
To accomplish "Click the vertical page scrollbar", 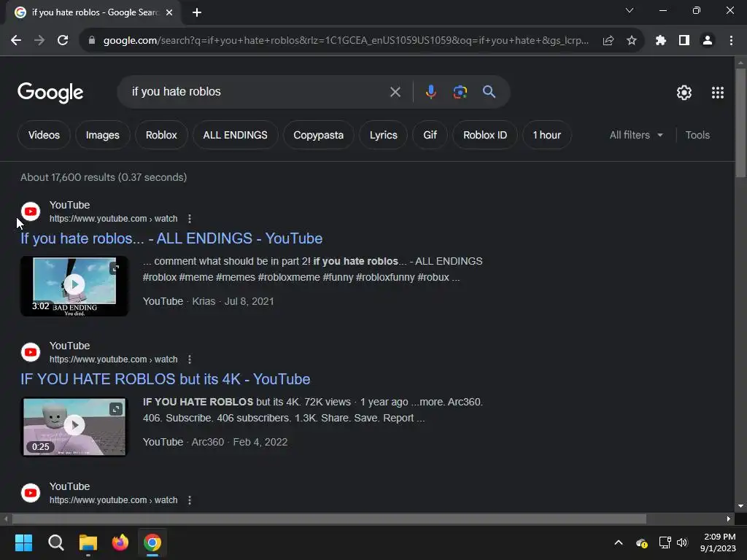I will pos(740,124).
